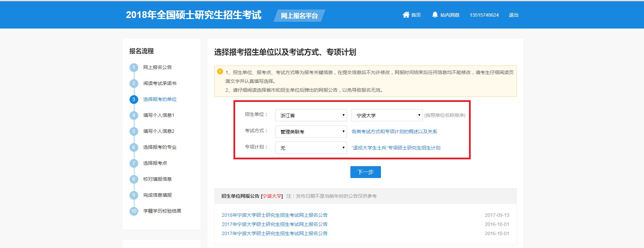The height and width of the screenshot is (248, 644).
Task: Click the 报名流程 sidebar heading
Action: coord(141,51)
